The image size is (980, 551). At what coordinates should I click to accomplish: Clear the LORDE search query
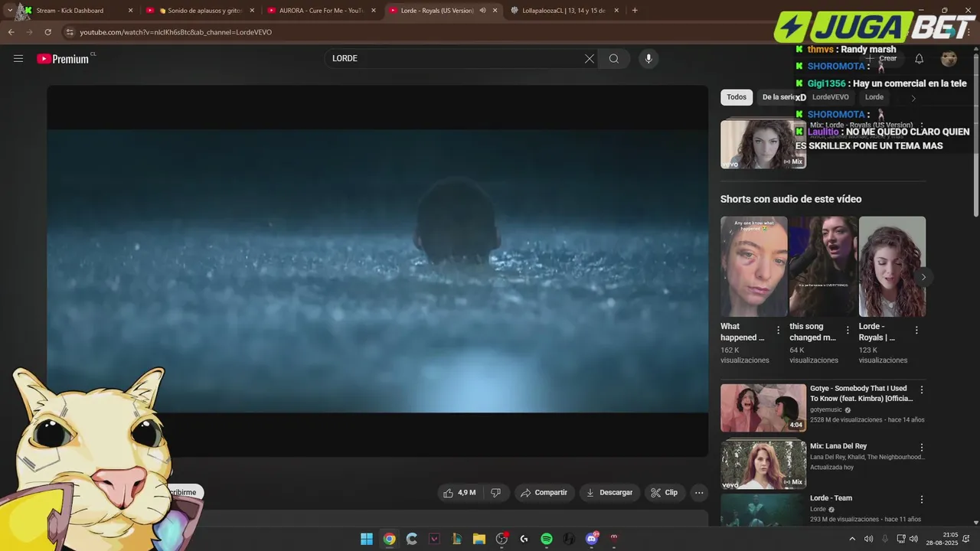tap(590, 59)
